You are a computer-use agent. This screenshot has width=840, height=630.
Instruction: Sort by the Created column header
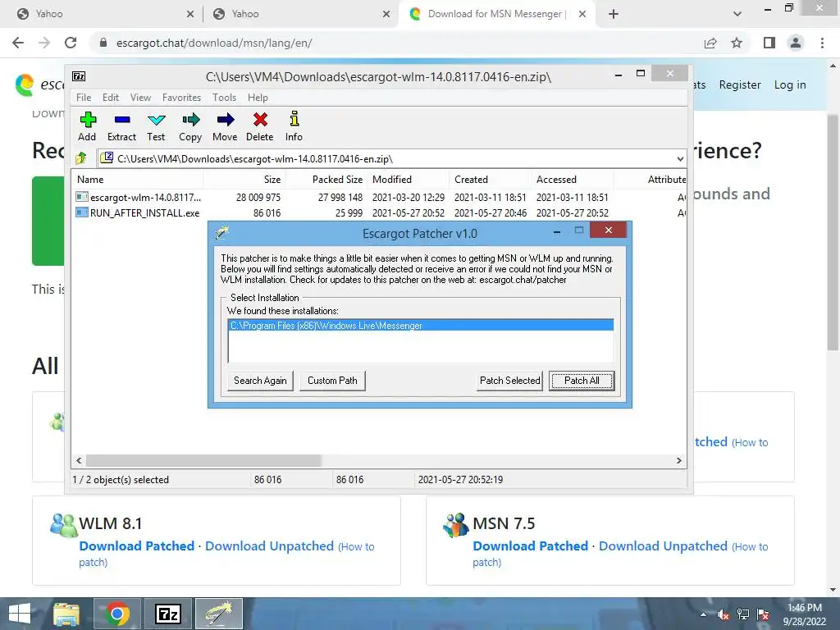(x=491, y=180)
